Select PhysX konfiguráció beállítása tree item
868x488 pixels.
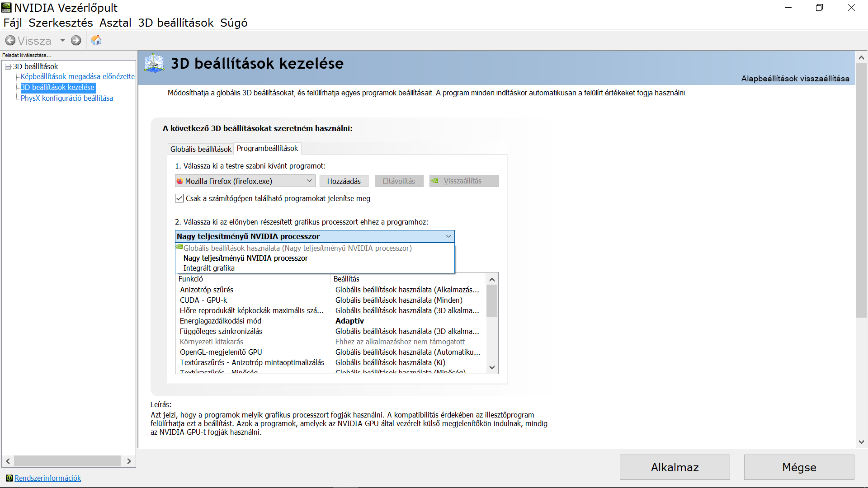[x=67, y=98]
